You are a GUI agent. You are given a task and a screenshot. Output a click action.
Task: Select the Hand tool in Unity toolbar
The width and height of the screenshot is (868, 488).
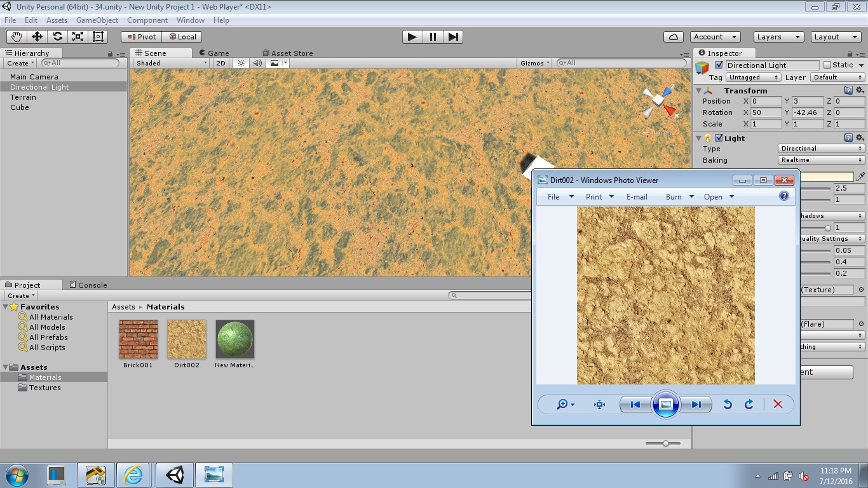click(x=17, y=37)
